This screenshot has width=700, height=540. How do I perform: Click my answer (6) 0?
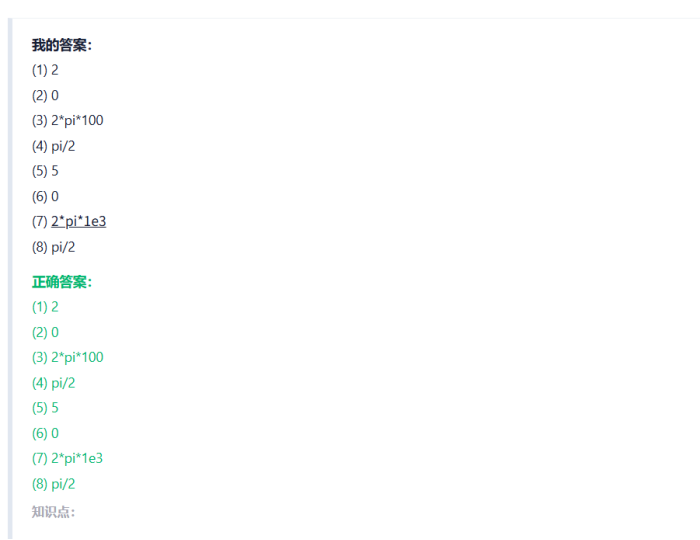click(45, 196)
